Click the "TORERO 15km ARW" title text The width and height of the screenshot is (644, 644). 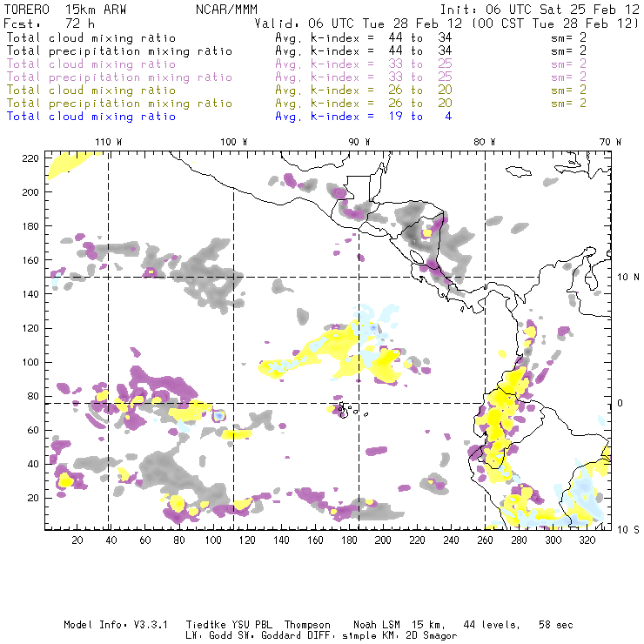coord(65,10)
